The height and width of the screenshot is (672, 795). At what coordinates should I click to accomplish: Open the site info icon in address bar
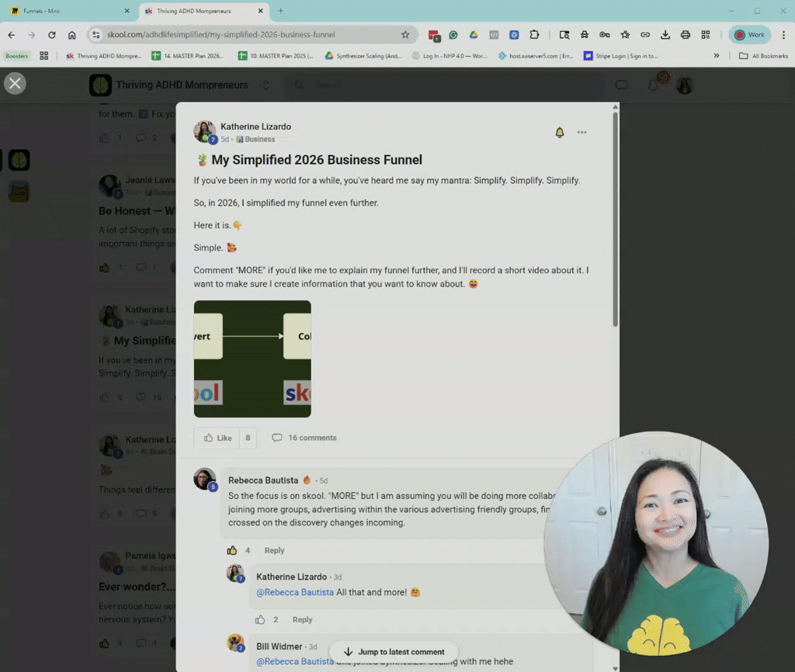[x=95, y=34]
